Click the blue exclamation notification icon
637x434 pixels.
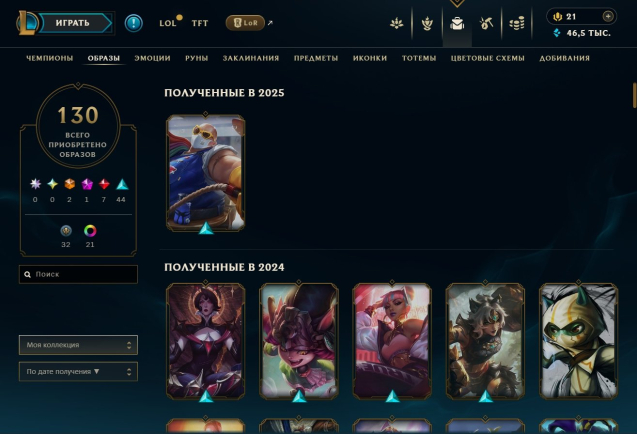tap(134, 23)
